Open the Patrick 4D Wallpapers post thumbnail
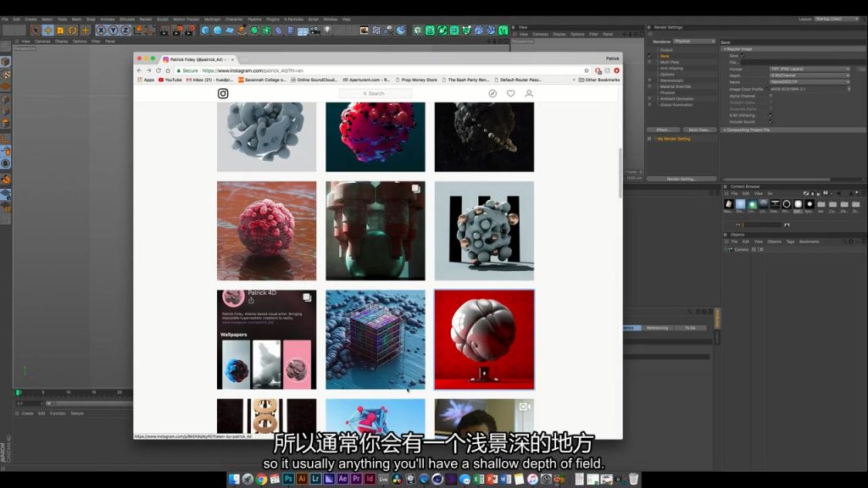This screenshot has width=868, height=488. pyautogui.click(x=267, y=340)
